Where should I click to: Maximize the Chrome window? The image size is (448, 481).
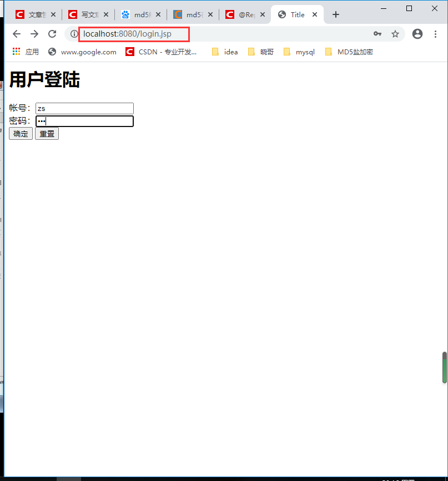409,8
